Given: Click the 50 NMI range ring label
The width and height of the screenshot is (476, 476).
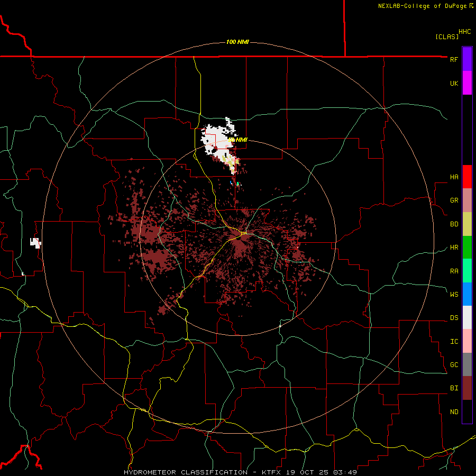Looking at the screenshot, I should point(237,140).
